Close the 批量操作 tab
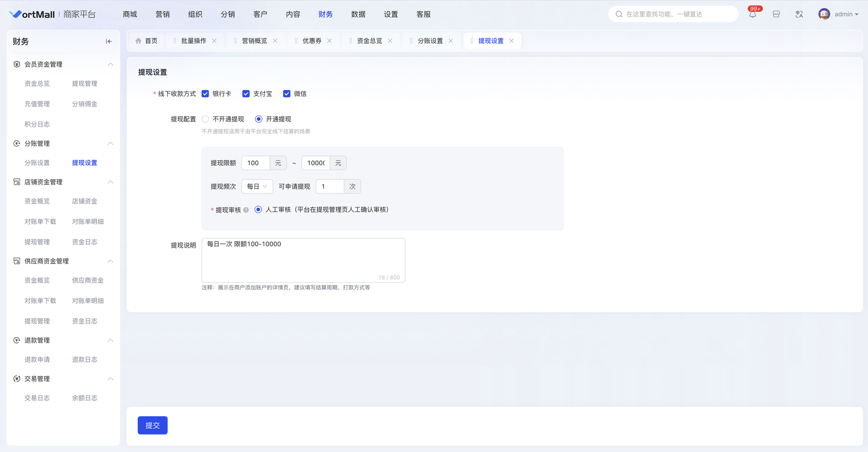The image size is (868, 452). tap(214, 41)
